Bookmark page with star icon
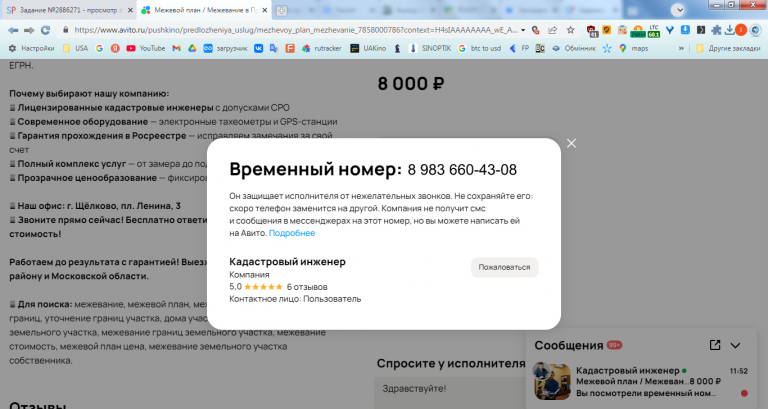 coord(571,30)
